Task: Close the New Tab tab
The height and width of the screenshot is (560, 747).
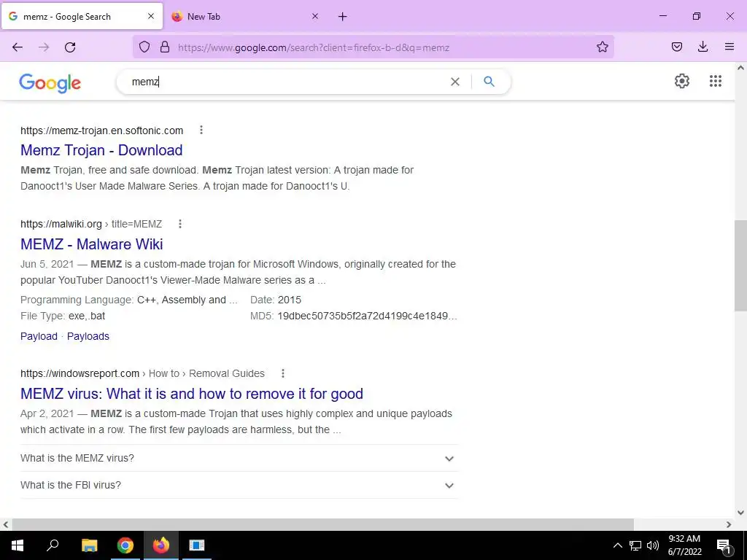Action: click(315, 16)
